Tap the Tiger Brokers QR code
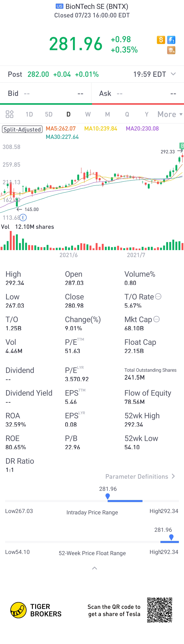 pos(159,610)
